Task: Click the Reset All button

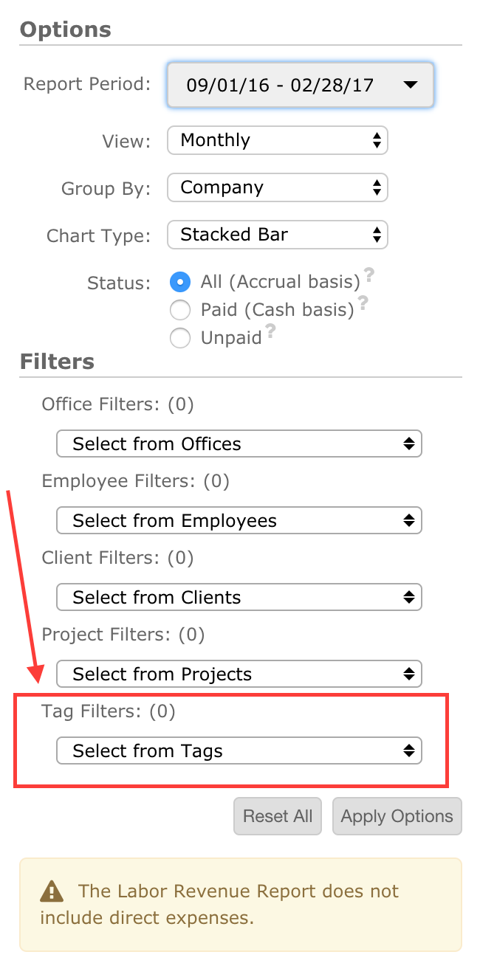Action: point(278,816)
